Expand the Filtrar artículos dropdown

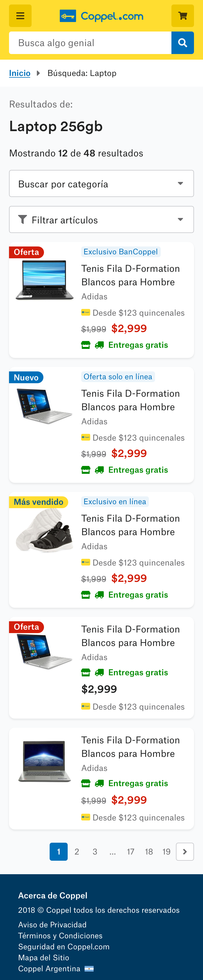[x=101, y=219]
